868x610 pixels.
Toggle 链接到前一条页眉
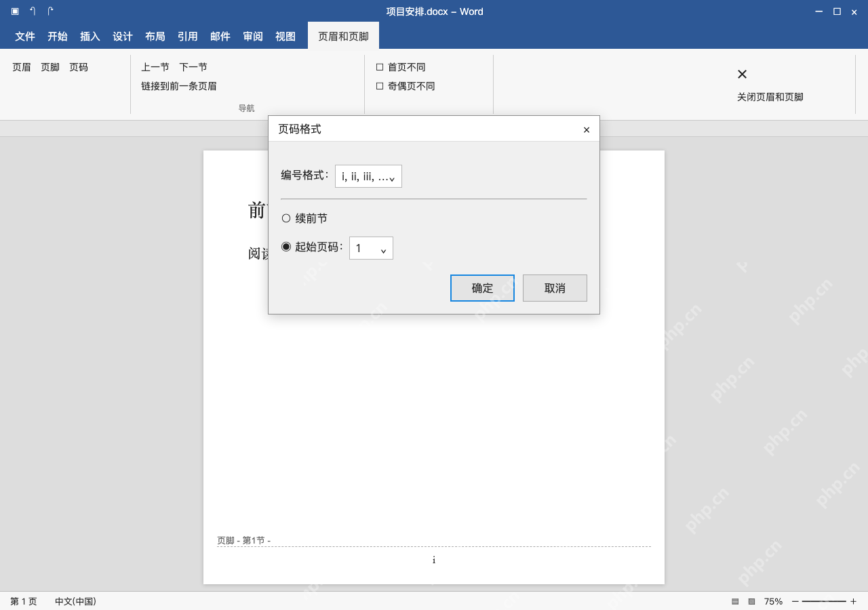click(x=179, y=86)
